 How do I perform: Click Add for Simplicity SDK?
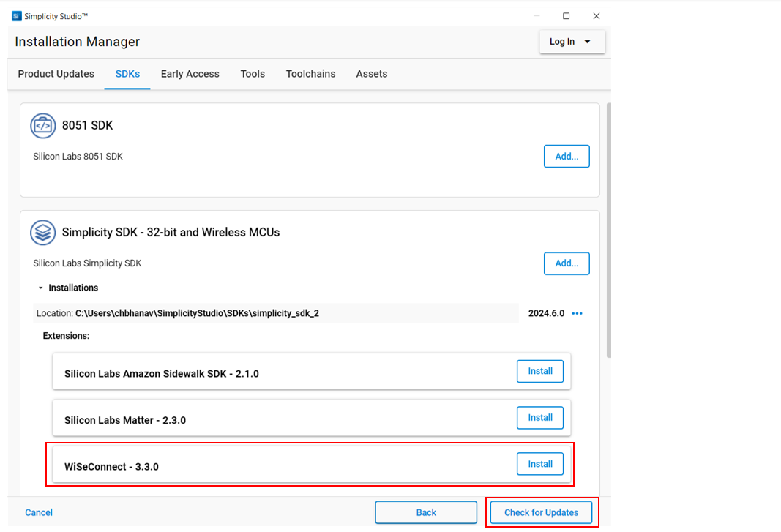[567, 263]
